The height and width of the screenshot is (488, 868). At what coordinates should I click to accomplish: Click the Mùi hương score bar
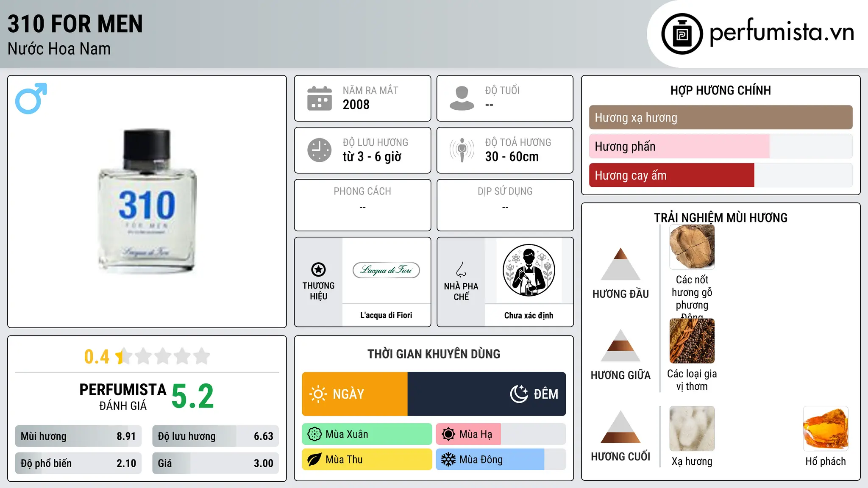click(x=78, y=436)
